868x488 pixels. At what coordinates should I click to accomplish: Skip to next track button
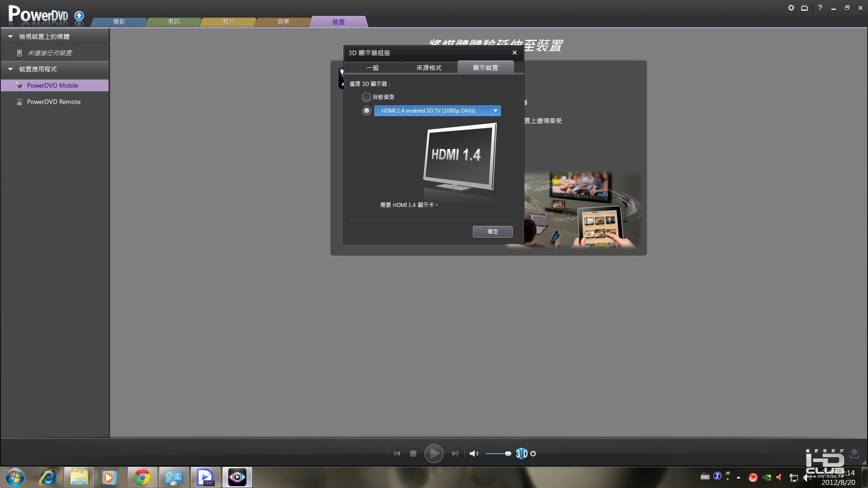click(x=455, y=454)
